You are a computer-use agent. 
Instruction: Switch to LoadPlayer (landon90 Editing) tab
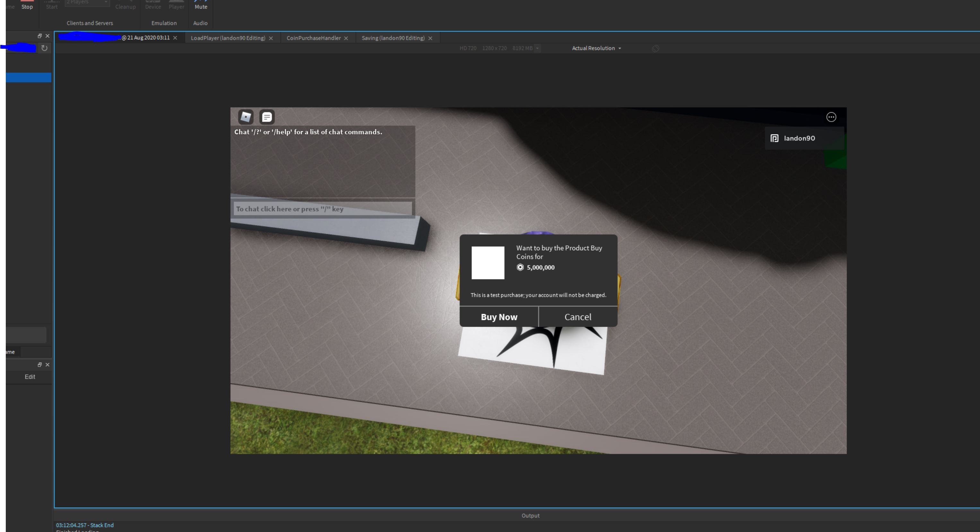(228, 38)
